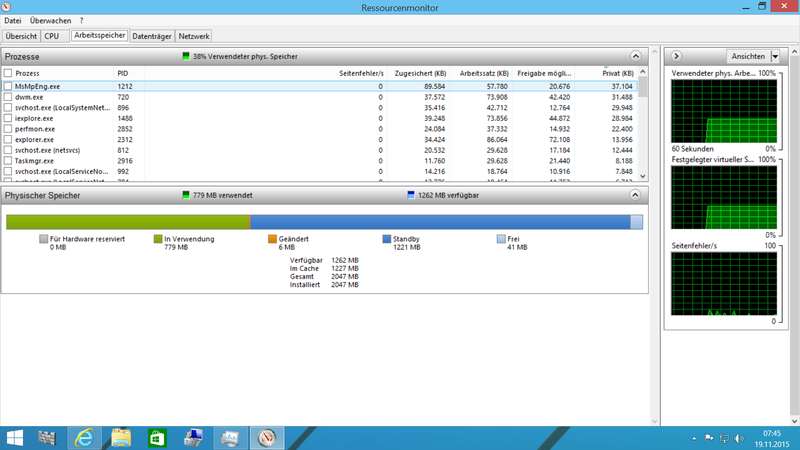Switch to Ressourcenmonitor taskbar icon
This screenshot has width=800, height=450.
[267, 438]
